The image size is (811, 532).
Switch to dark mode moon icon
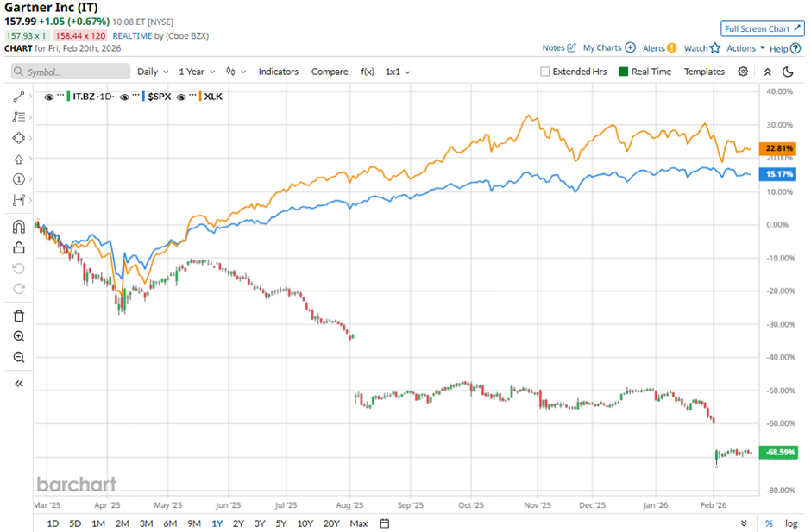click(788, 72)
